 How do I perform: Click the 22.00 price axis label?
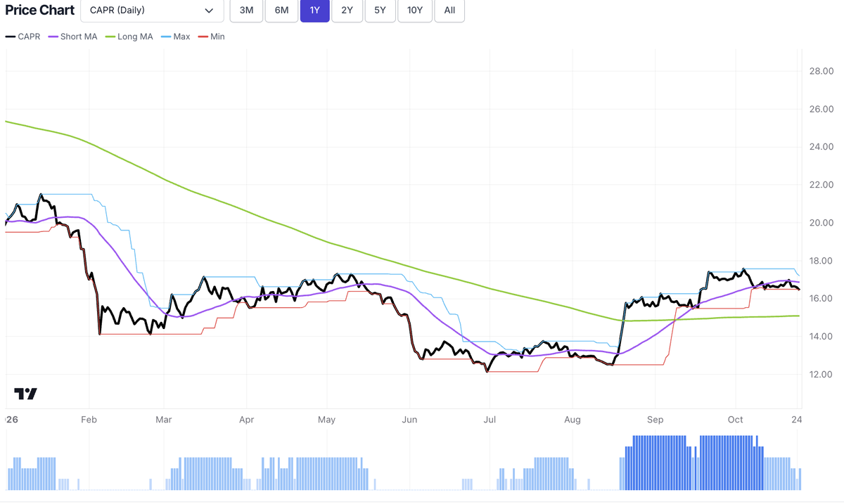(x=821, y=185)
